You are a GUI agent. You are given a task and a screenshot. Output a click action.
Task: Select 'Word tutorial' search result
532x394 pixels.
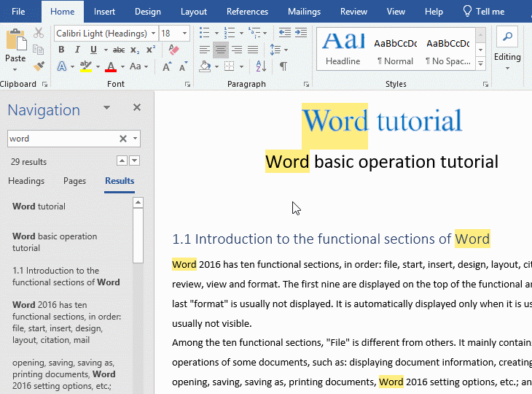[39, 206]
